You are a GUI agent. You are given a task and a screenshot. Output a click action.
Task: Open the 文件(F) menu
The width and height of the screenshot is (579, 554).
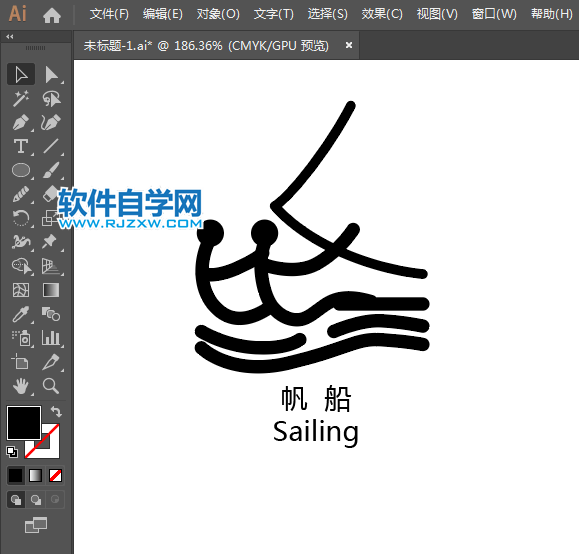[109, 14]
